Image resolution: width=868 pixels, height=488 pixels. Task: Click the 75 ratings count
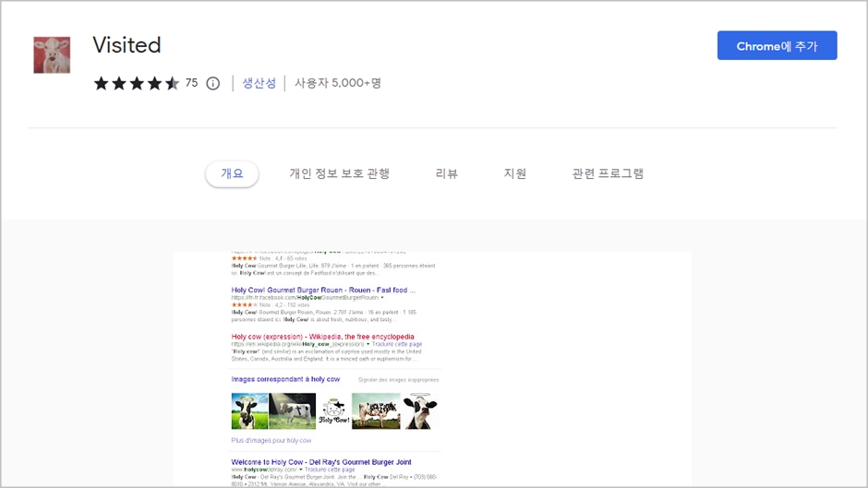(191, 83)
